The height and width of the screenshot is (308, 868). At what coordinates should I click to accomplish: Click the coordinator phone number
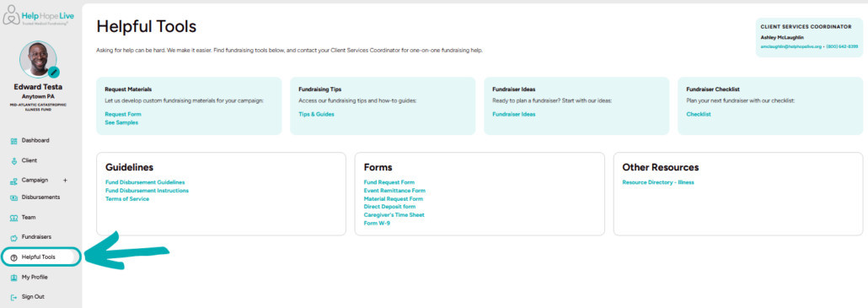click(x=842, y=46)
